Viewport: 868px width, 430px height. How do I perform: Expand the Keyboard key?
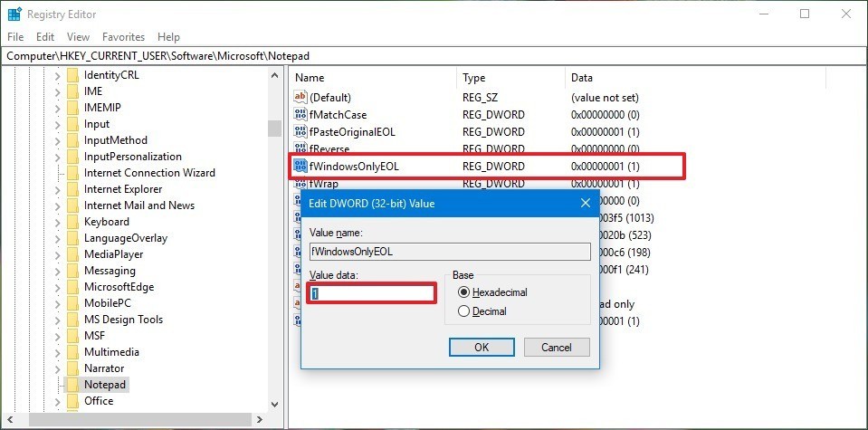(x=57, y=222)
